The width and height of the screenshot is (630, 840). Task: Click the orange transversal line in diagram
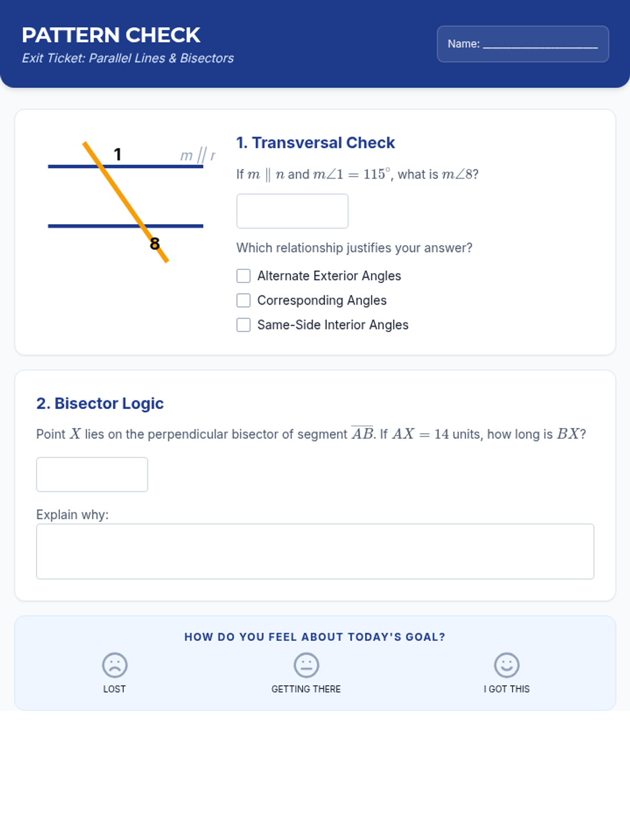pyautogui.click(x=126, y=202)
